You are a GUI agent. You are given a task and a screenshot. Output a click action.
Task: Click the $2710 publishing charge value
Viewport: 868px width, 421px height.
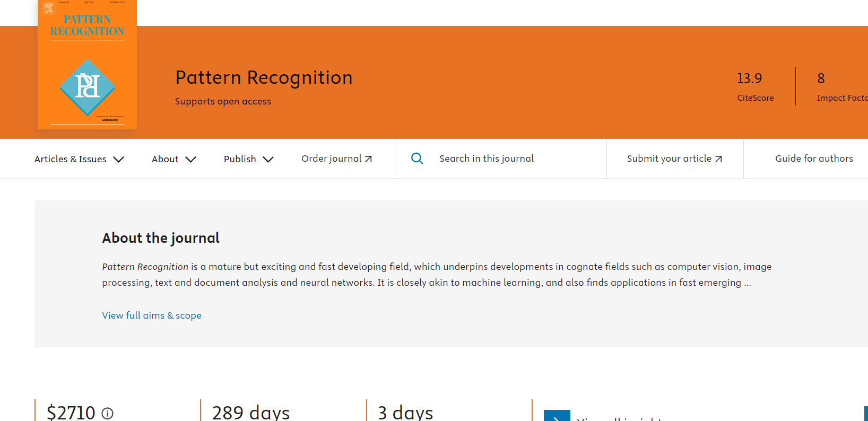71,413
